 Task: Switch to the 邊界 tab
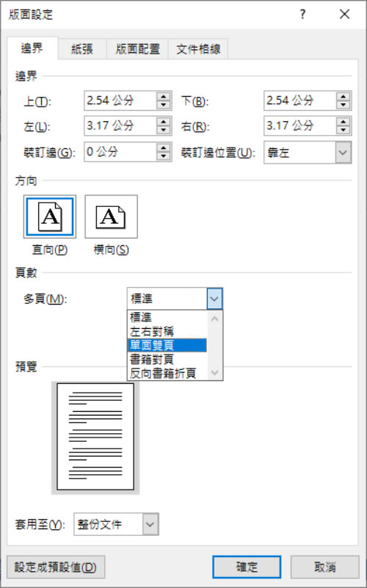click(32, 48)
